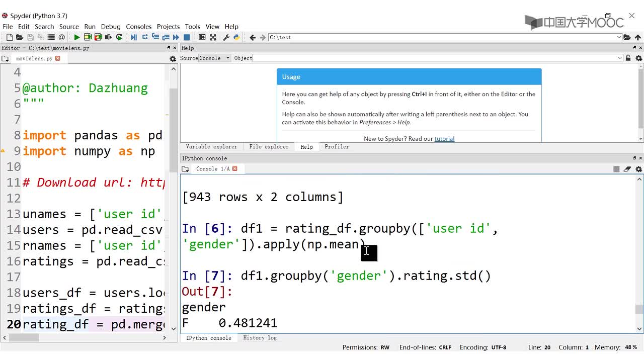Undock the Editor pane
The image size is (644, 362).
tap(169, 48)
